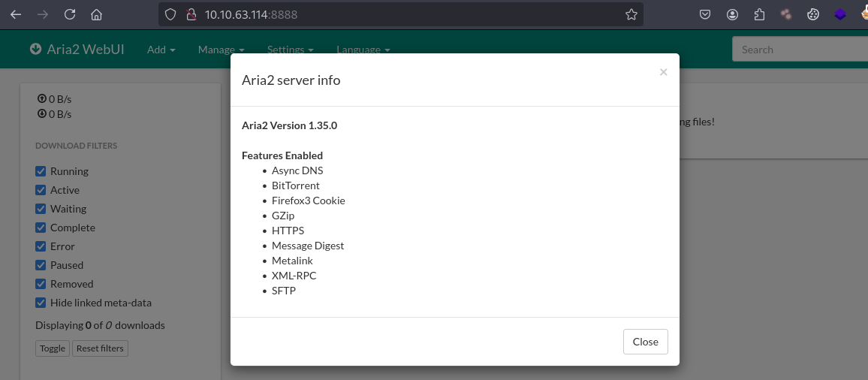Click the insecure connection padlock icon
Screen dimensions: 868x380
tap(191, 14)
